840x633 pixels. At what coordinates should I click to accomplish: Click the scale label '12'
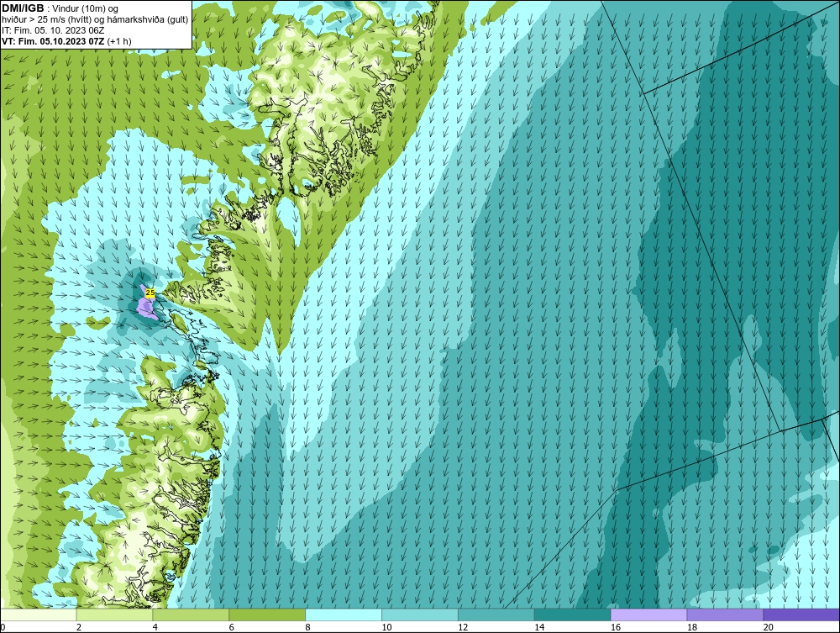(x=463, y=627)
